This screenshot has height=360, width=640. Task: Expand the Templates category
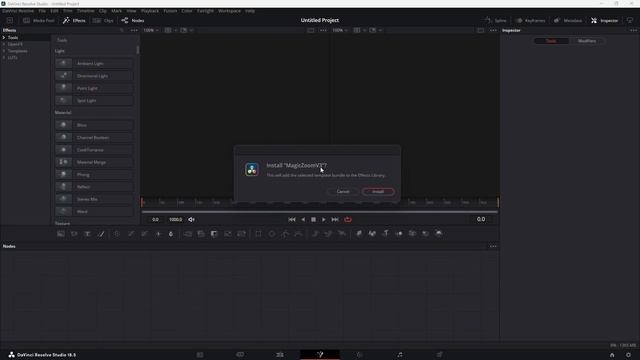[x=4, y=51]
